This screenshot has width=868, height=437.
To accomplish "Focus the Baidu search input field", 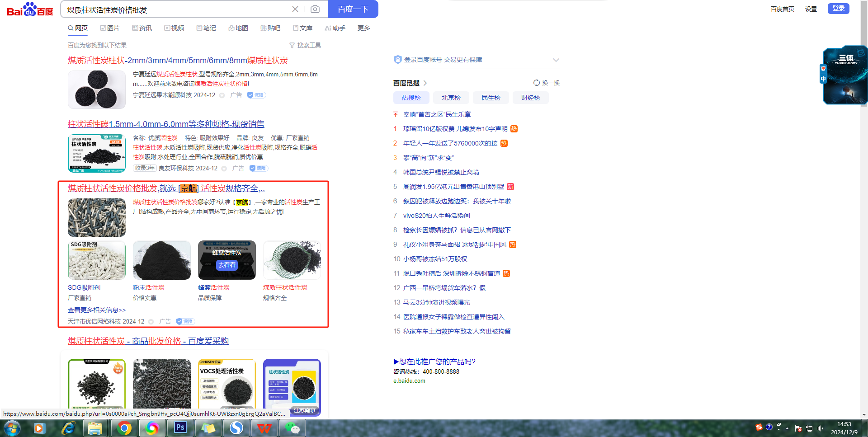I will (177, 9).
